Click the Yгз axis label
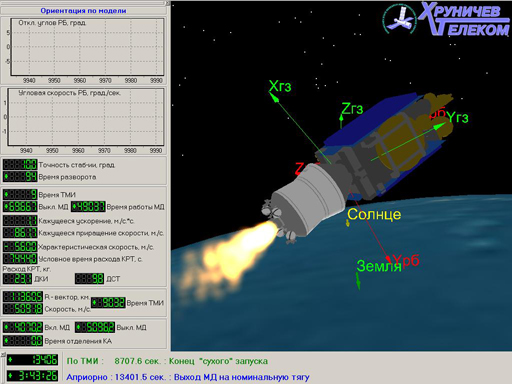Screen dimensions: 512x384 pyautogui.click(x=457, y=117)
